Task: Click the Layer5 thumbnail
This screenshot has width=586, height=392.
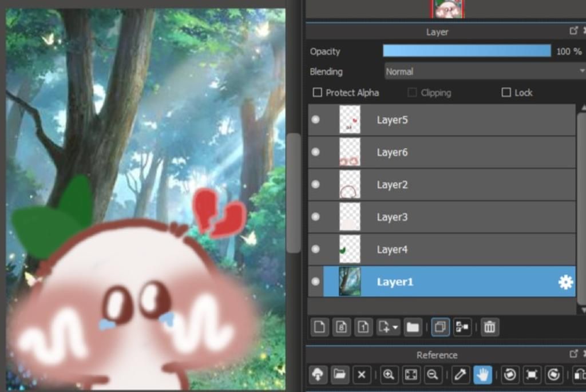Action: [350, 120]
